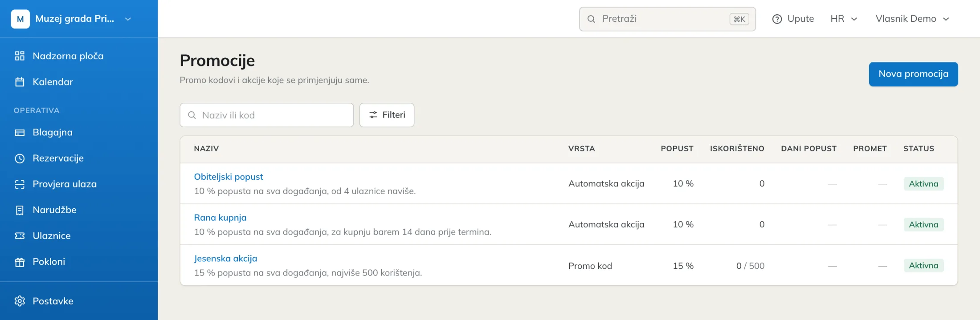Open Postavke in the sidebar

(79, 301)
